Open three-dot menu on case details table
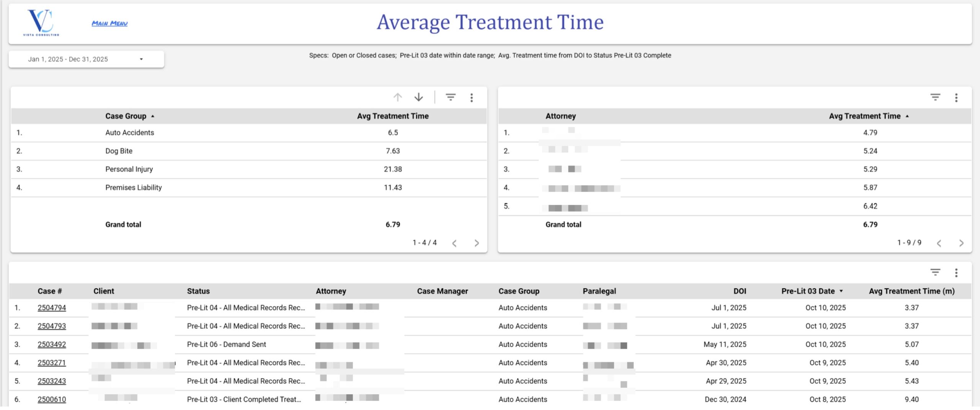This screenshot has width=980, height=410. pos(956,273)
